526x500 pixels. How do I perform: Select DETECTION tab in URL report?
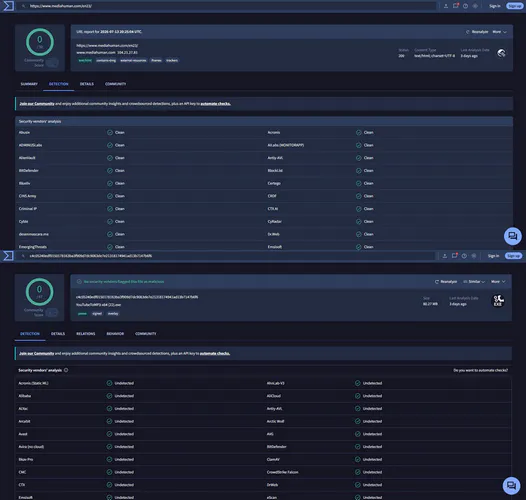click(58, 84)
